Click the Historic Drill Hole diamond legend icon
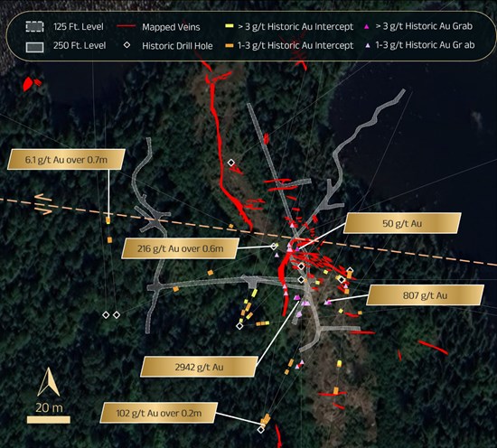497x448 pixels. click(x=127, y=45)
